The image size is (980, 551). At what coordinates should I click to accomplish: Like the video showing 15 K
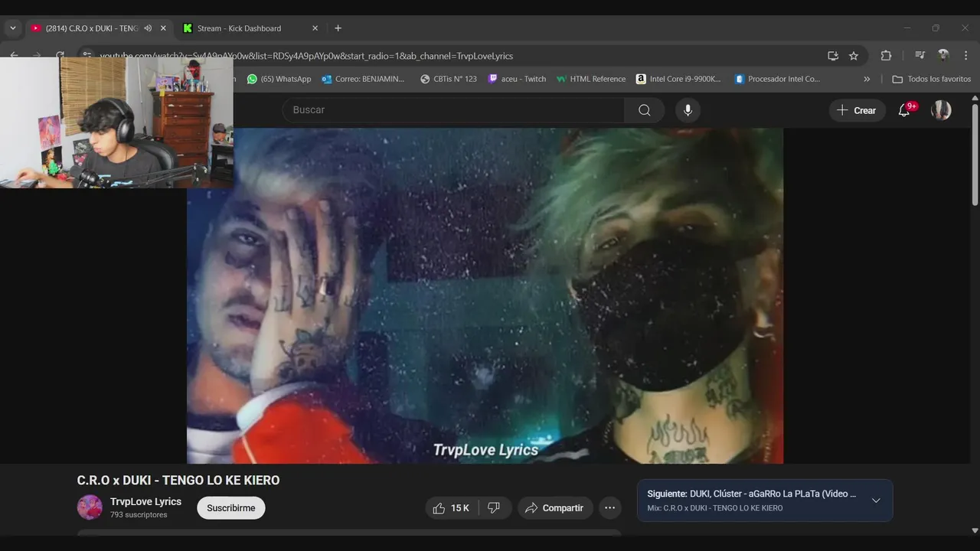(451, 508)
